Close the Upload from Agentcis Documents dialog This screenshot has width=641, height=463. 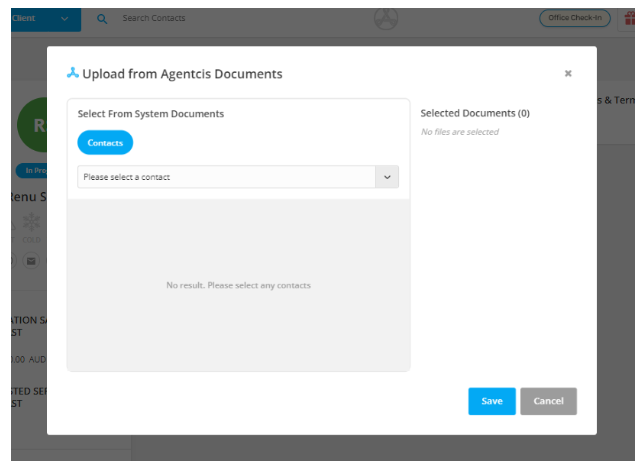(x=568, y=74)
